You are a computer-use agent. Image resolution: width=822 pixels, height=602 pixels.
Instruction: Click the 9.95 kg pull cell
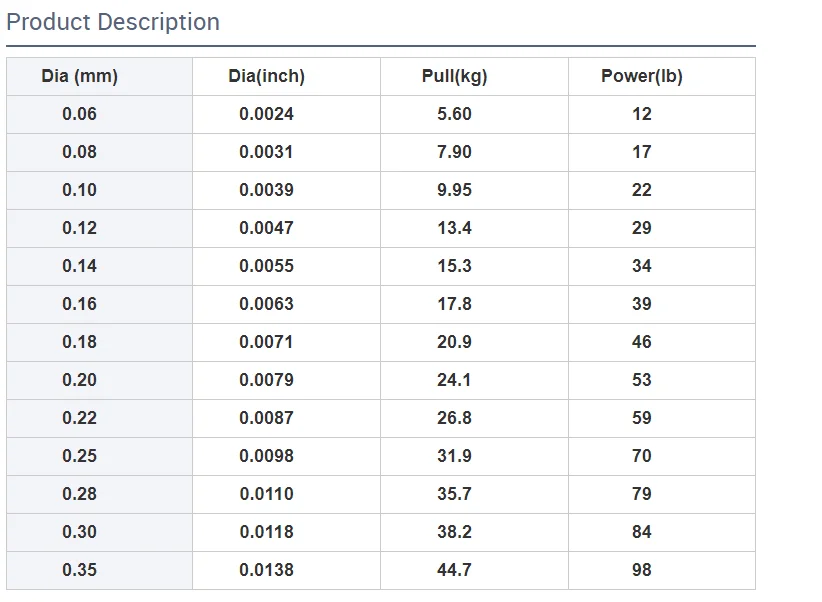(x=454, y=190)
